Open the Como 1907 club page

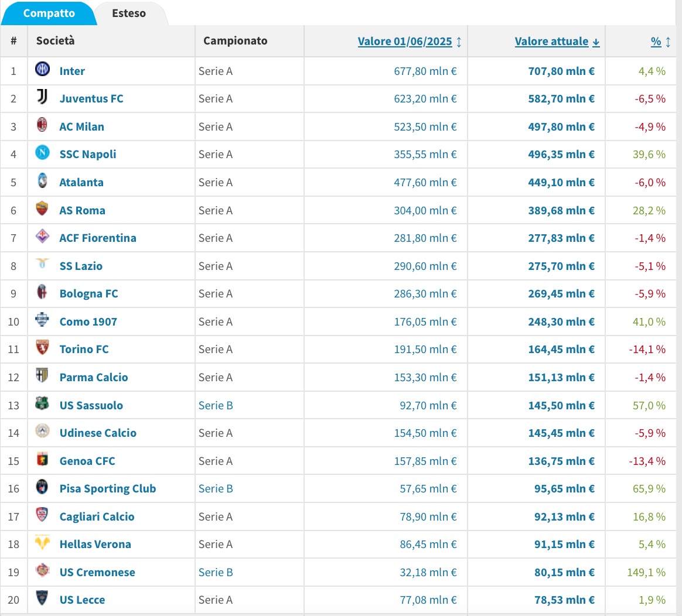(88, 321)
